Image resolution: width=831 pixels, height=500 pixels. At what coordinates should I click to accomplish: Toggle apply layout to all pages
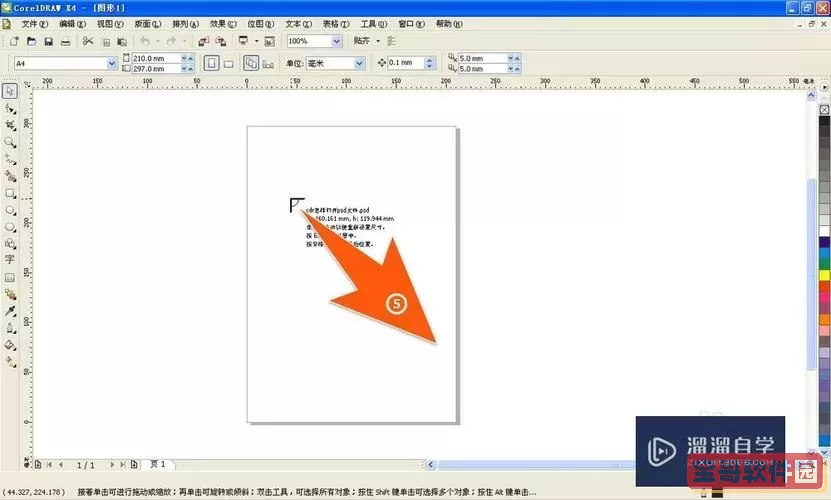[251, 63]
